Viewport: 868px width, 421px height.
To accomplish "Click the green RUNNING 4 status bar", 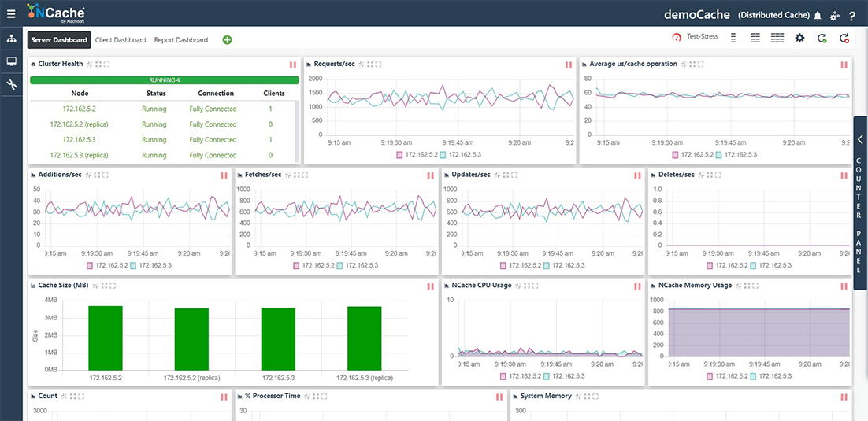I will click(165, 80).
